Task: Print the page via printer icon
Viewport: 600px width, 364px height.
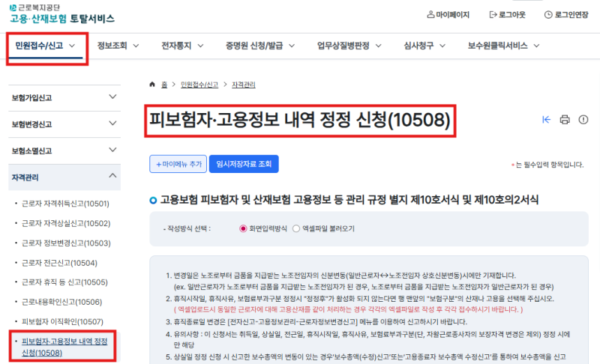Action: coord(565,120)
